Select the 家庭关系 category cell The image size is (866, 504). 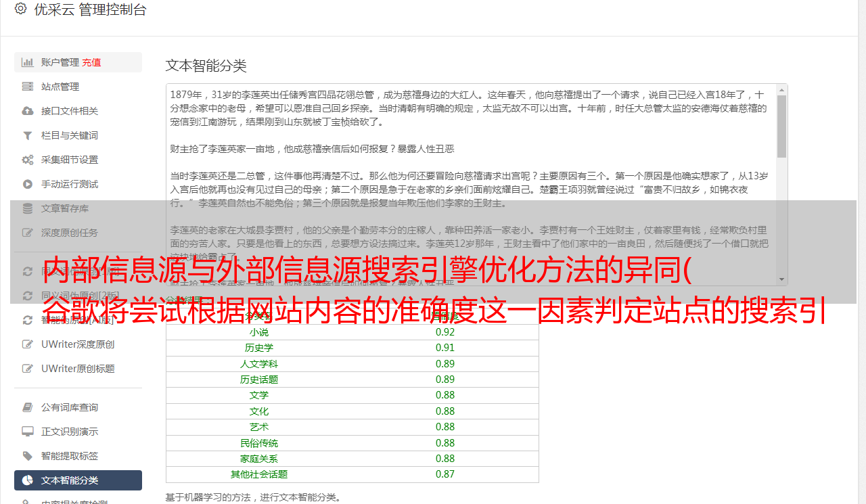(x=259, y=459)
